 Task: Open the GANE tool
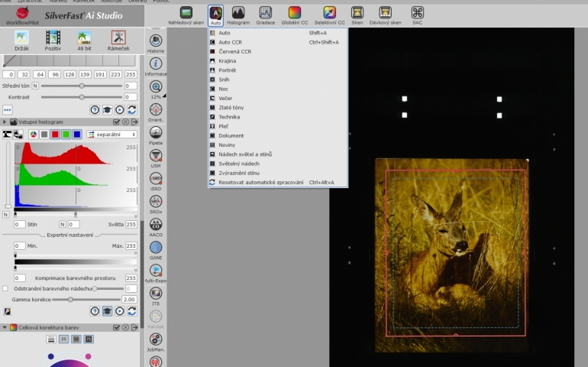click(x=156, y=247)
